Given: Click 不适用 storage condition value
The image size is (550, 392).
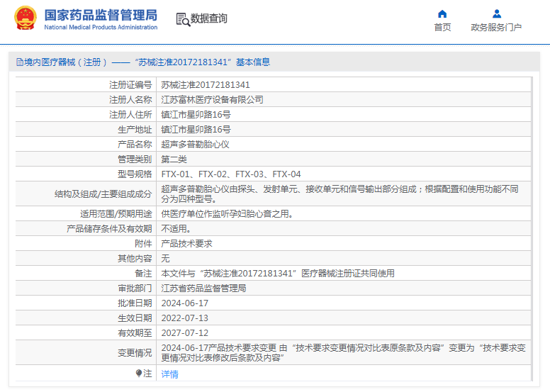Looking at the screenshot, I should [x=176, y=229].
